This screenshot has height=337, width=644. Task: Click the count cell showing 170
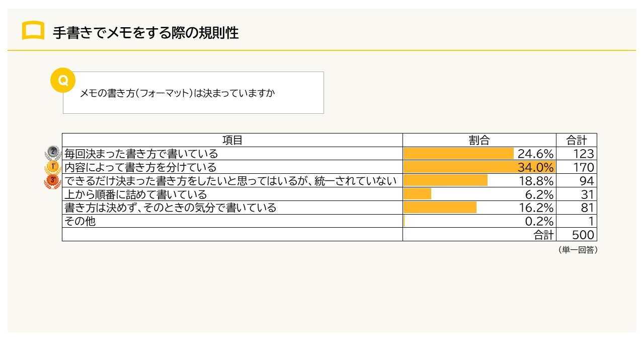584,167
